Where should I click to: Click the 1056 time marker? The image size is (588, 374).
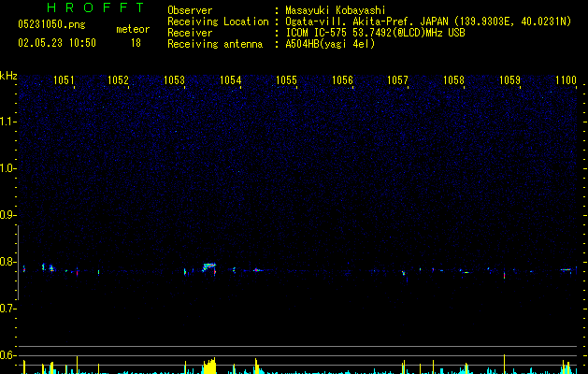coord(342,80)
